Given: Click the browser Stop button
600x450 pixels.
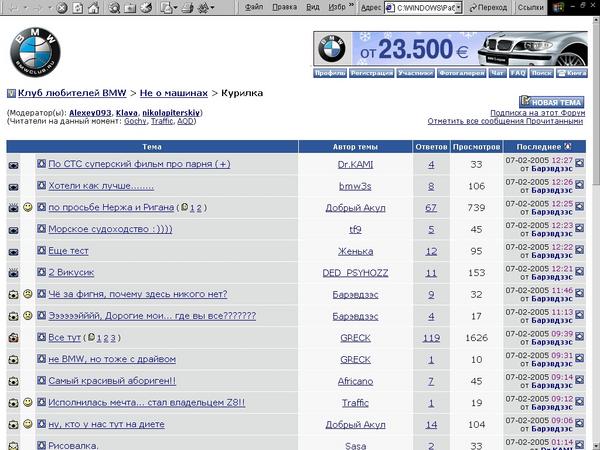Looking at the screenshot, I should (x=62, y=8).
